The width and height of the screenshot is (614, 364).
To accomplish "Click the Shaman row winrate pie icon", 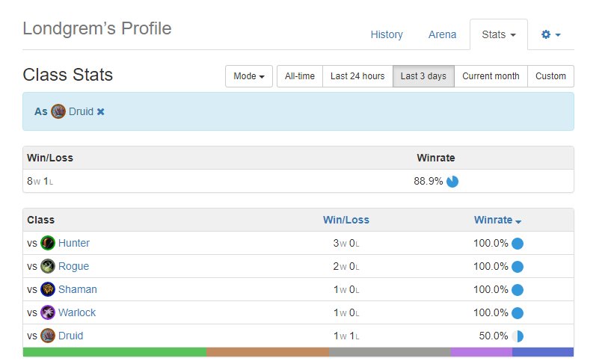I will 518,290.
